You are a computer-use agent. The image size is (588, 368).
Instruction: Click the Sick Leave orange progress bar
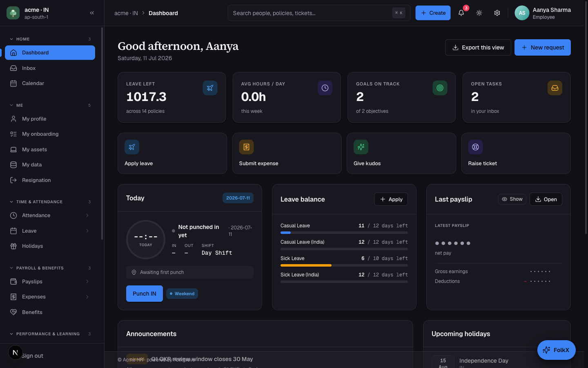306,265
